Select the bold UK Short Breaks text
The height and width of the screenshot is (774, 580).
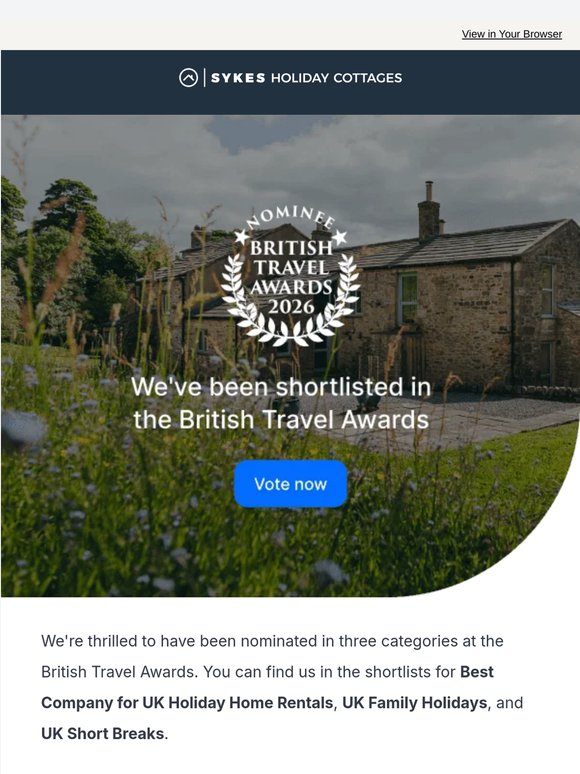pos(103,734)
